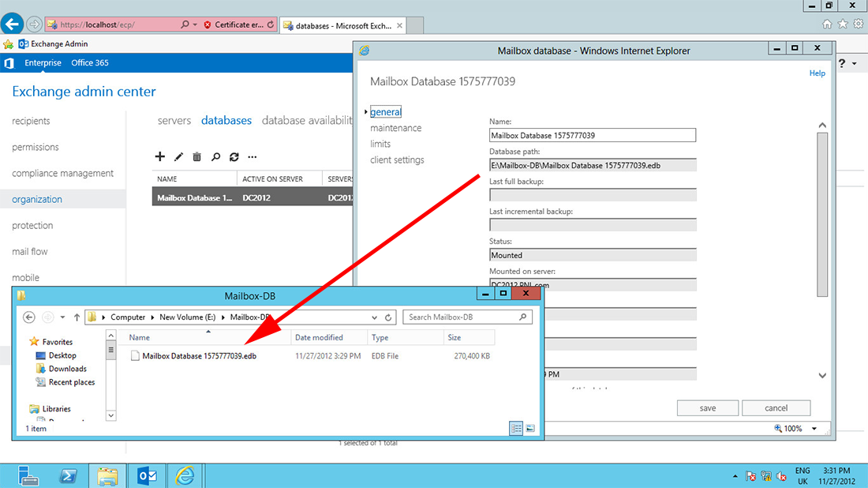The width and height of the screenshot is (868, 488).
Task: Open Server Manager from taskbar
Action: (x=28, y=476)
